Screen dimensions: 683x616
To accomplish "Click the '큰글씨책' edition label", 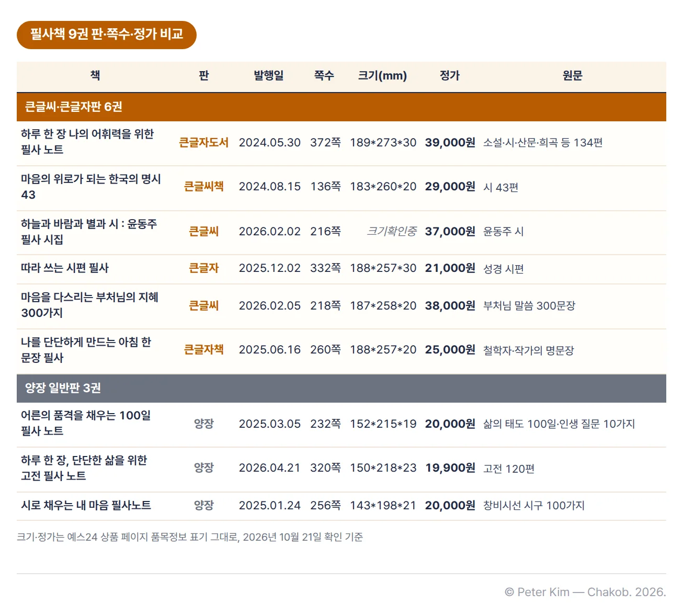I will 204,186.
